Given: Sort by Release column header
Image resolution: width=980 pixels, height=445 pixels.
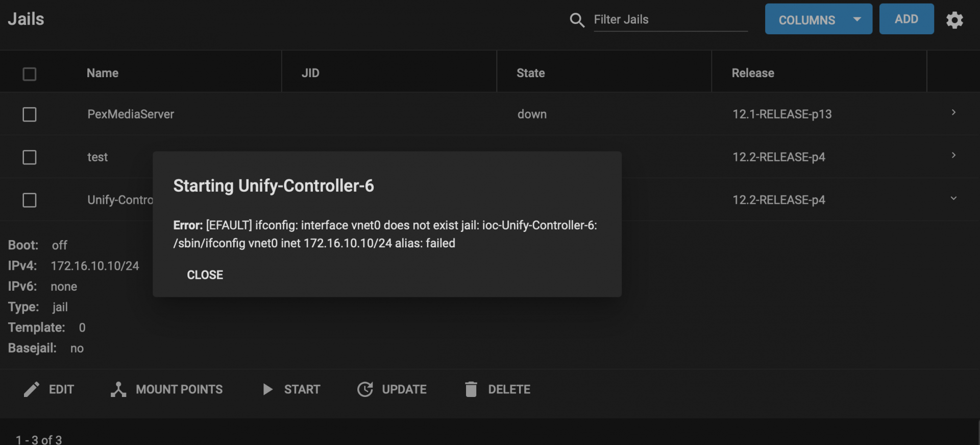Looking at the screenshot, I should (753, 73).
